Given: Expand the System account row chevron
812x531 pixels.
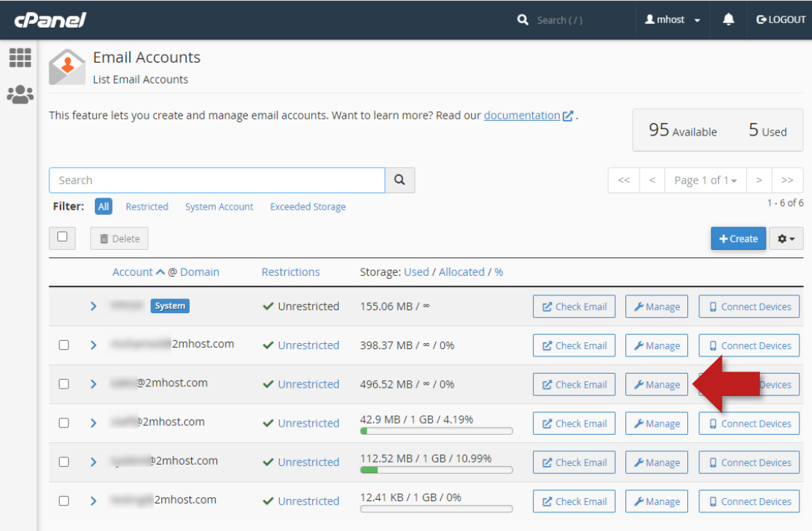Looking at the screenshot, I should [x=93, y=307].
